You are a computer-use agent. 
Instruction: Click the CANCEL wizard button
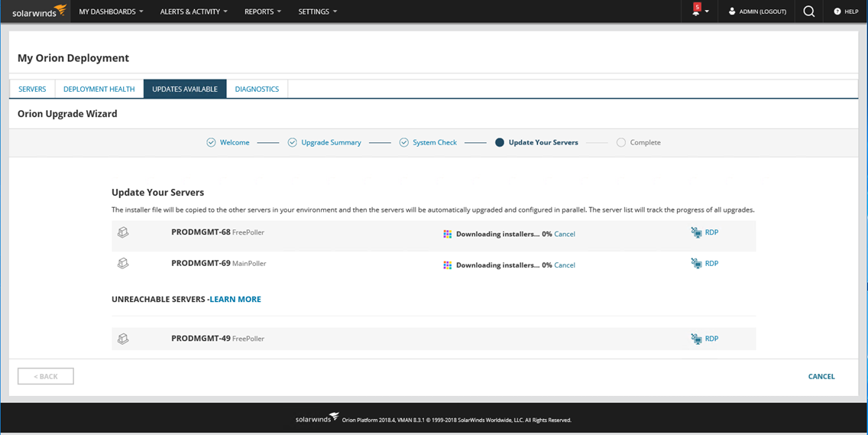tap(821, 376)
